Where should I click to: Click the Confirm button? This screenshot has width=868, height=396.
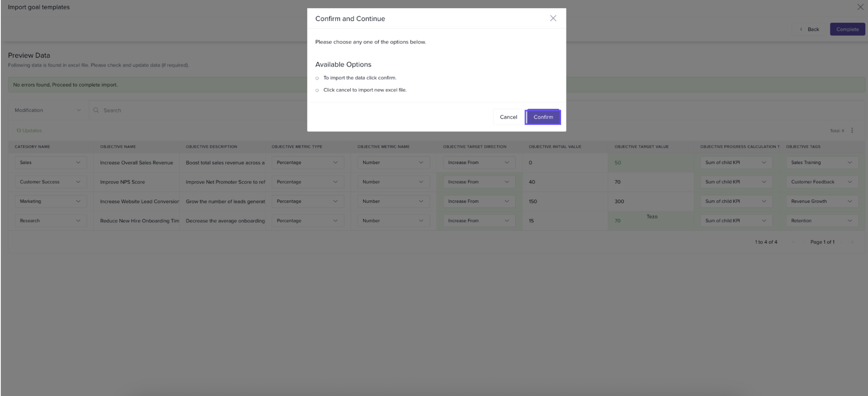pyautogui.click(x=543, y=117)
